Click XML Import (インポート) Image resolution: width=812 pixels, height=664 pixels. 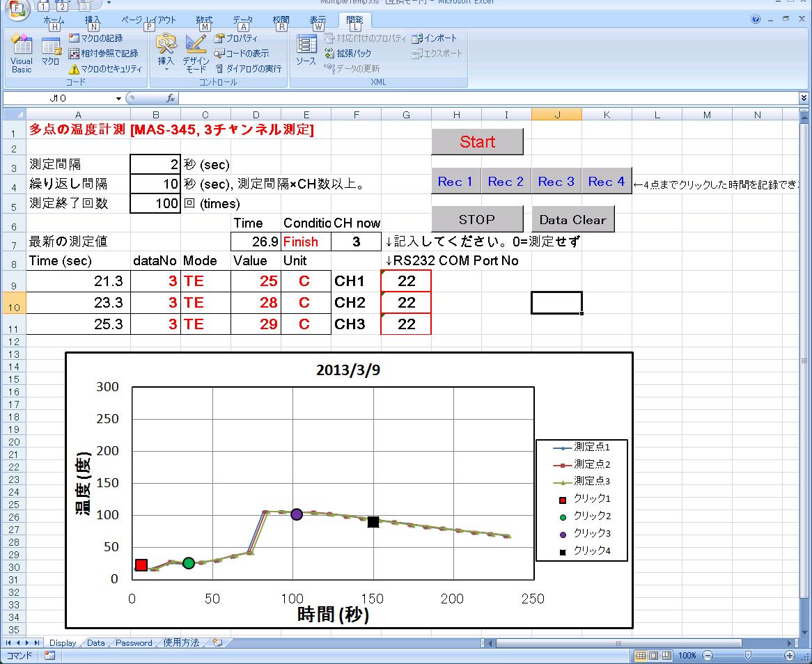(x=434, y=38)
